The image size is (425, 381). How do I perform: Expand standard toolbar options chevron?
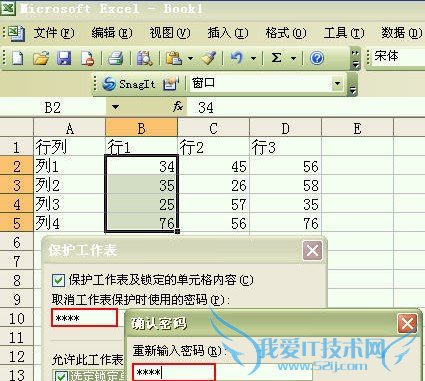click(356, 59)
